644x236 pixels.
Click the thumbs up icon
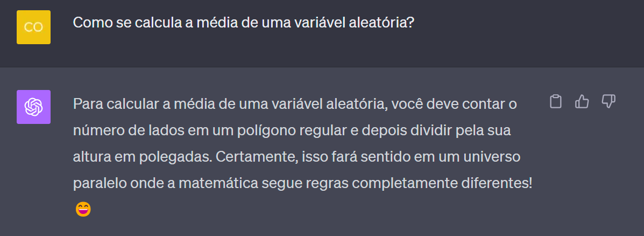coord(582,101)
